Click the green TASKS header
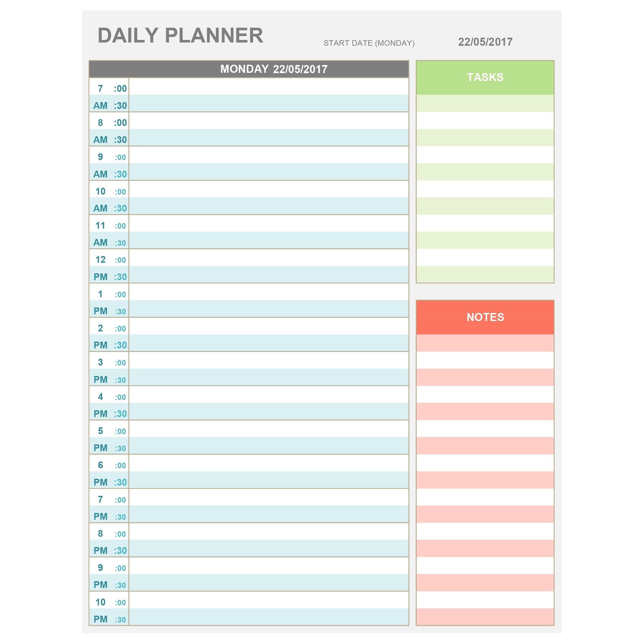Image resolution: width=644 pixels, height=644 pixels. (x=485, y=78)
